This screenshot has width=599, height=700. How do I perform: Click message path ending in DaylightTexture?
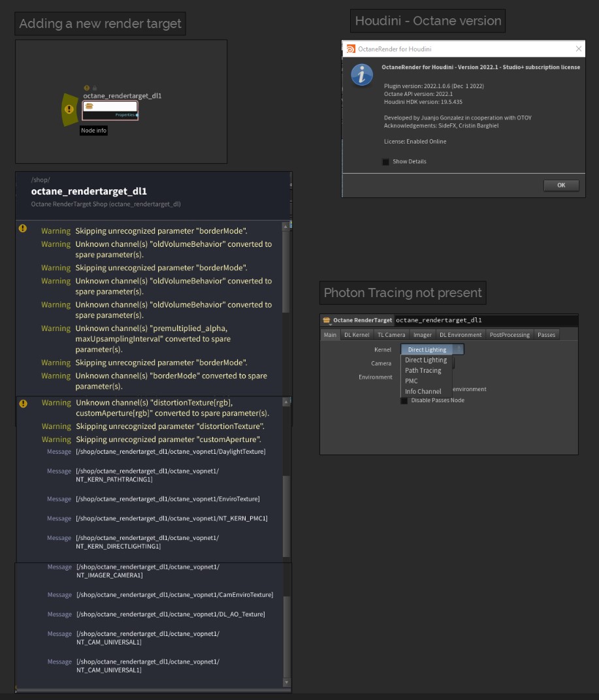pos(170,452)
